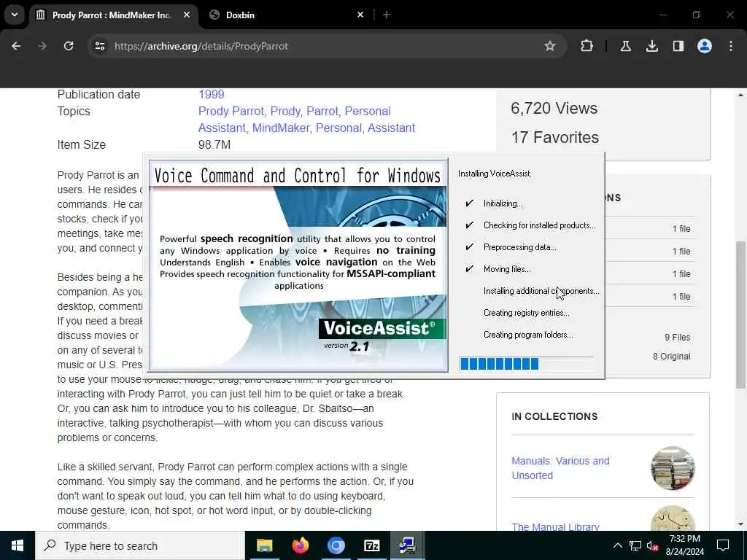The height and width of the screenshot is (560, 747).
Task: Show hidden system tray icons chevron
Action: (617, 545)
